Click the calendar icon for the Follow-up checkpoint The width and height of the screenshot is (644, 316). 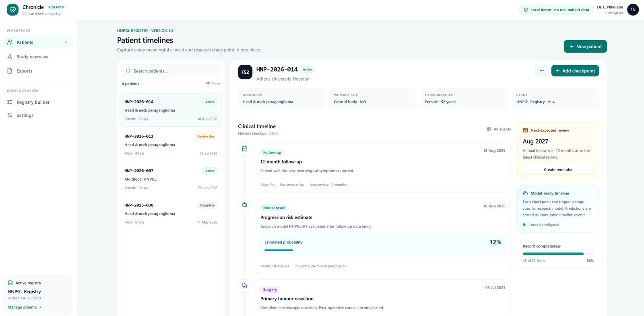tap(244, 149)
